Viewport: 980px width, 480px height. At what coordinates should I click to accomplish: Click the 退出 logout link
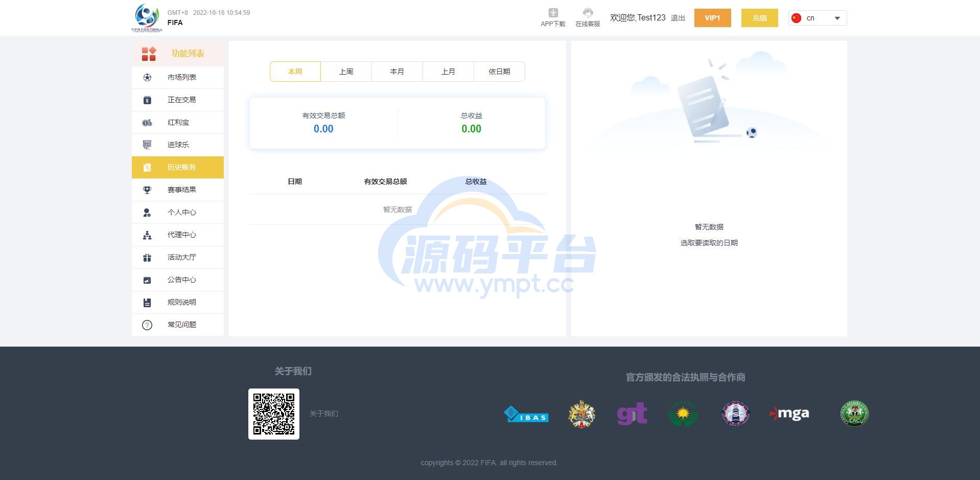pos(678,18)
